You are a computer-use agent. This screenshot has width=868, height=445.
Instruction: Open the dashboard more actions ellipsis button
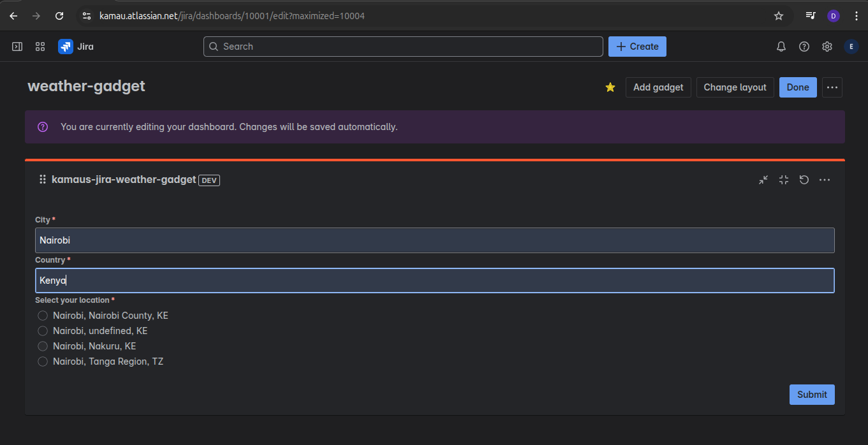coord(832,87)
